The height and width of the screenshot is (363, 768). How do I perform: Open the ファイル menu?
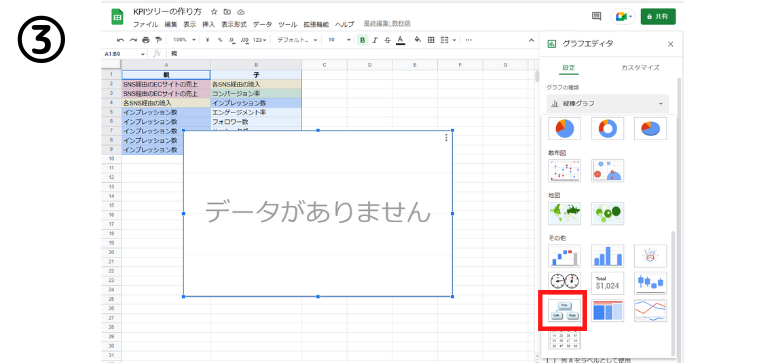click(145, 24)
